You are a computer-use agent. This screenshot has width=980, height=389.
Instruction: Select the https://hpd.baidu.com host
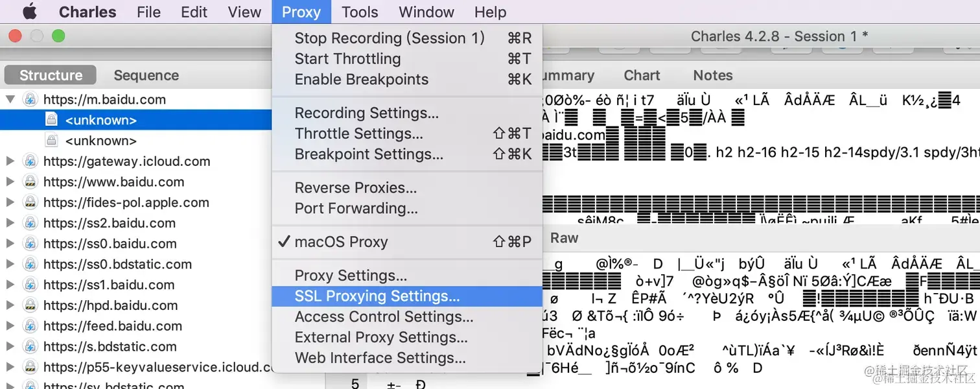(x=110, y=305)
